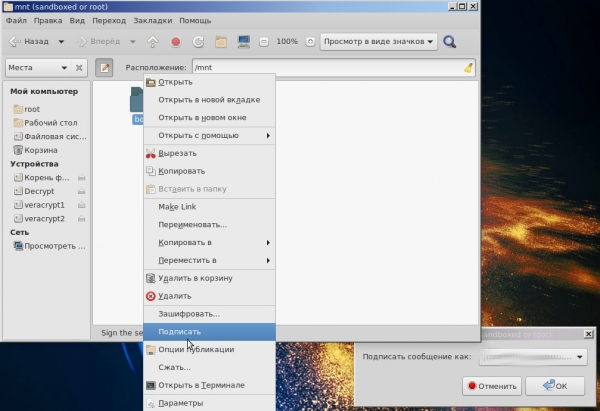Click the Reload icon in toolbar
This screenshot has width=600, height=411.
tap(198, 42)
